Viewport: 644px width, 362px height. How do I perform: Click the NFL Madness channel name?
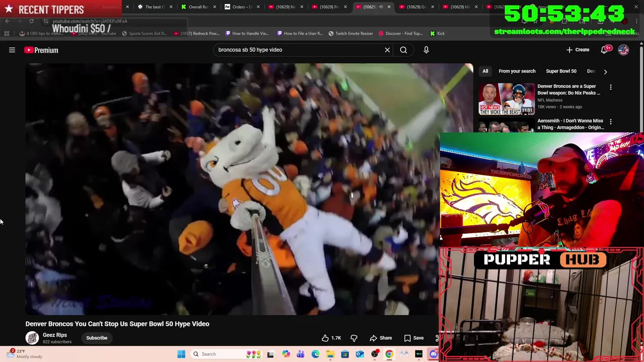pos(550,100)
